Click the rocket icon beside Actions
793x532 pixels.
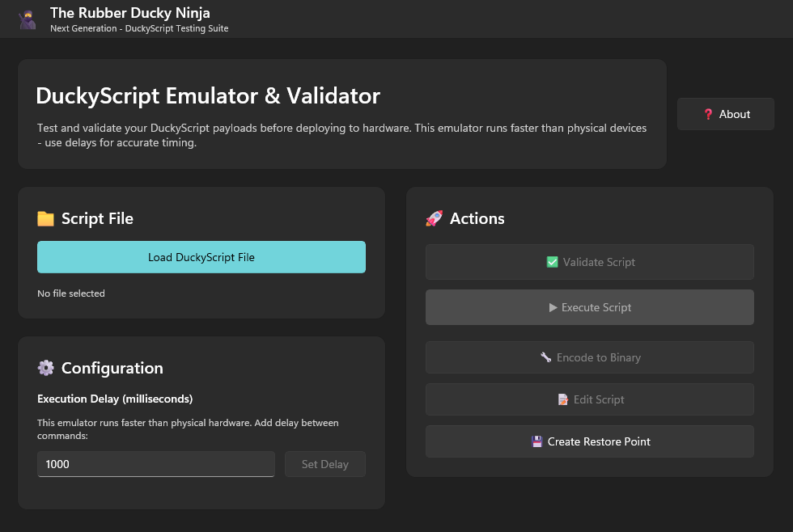pos(434,218)
